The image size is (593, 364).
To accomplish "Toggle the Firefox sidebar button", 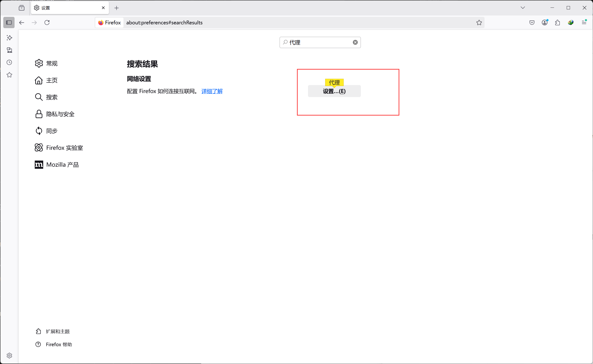I will point(9,23).
